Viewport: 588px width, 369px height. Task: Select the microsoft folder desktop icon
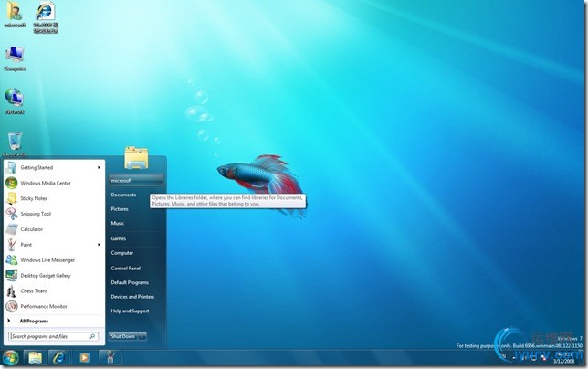click(x=15, y=15)
